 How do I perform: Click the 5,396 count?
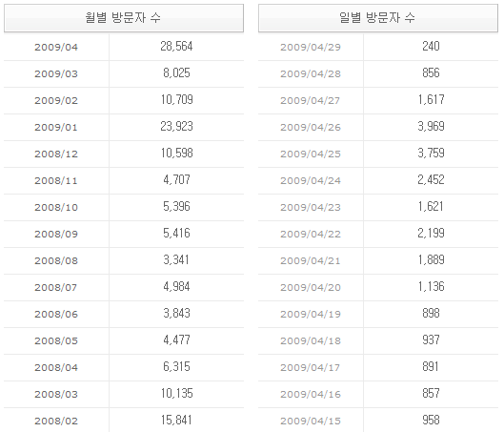[176, 207]
